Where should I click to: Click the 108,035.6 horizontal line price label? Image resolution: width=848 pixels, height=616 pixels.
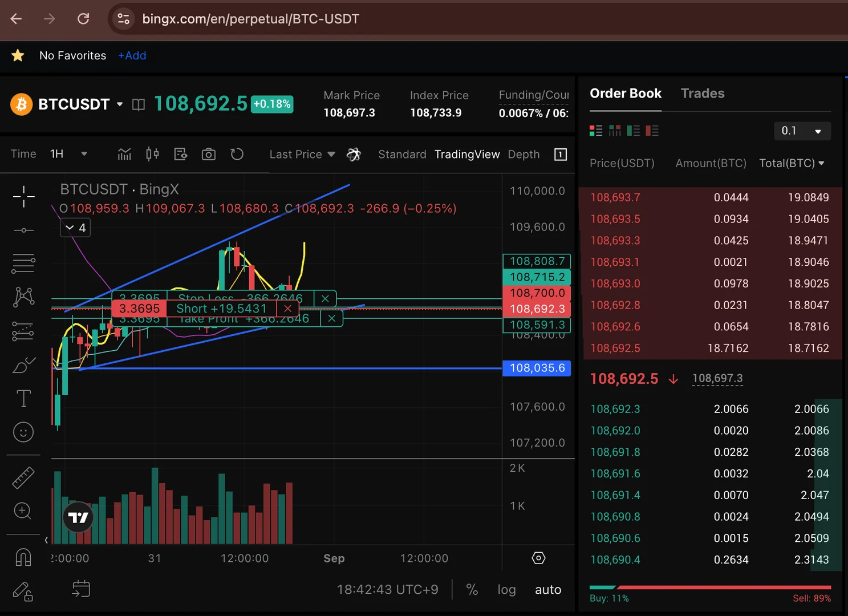[537, 368]
